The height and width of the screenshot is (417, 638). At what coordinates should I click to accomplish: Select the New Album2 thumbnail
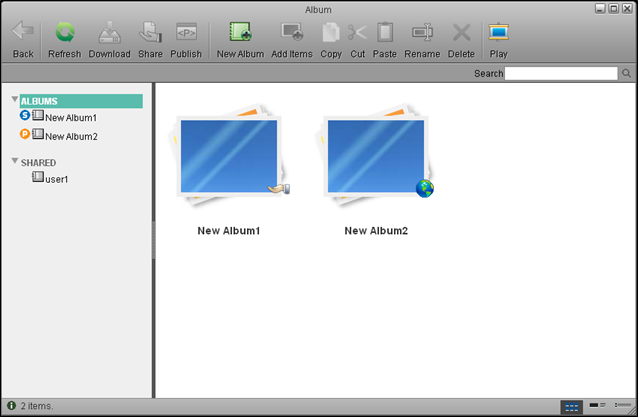click(376, 158)
